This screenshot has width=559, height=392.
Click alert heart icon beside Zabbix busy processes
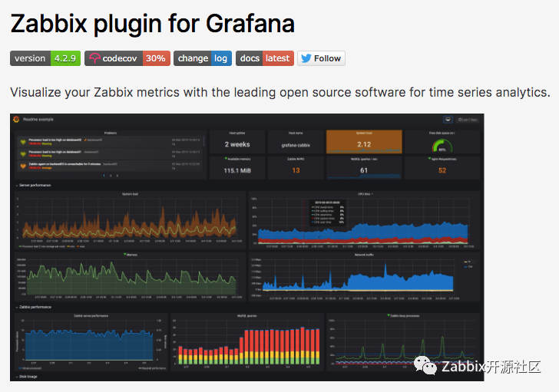(389, 315)
